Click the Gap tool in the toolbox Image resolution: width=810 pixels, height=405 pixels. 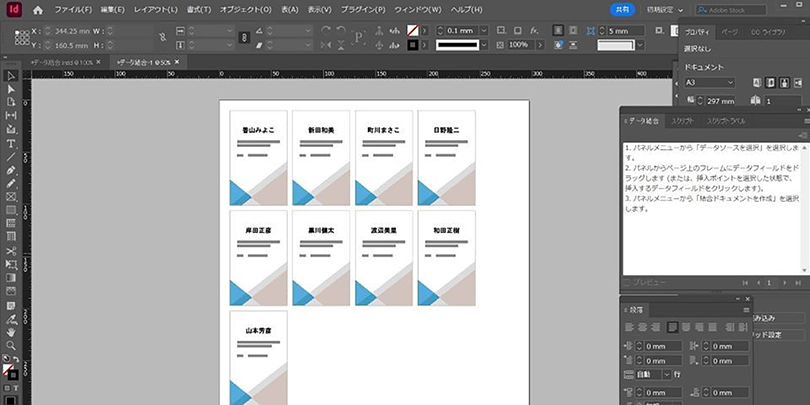10,116
